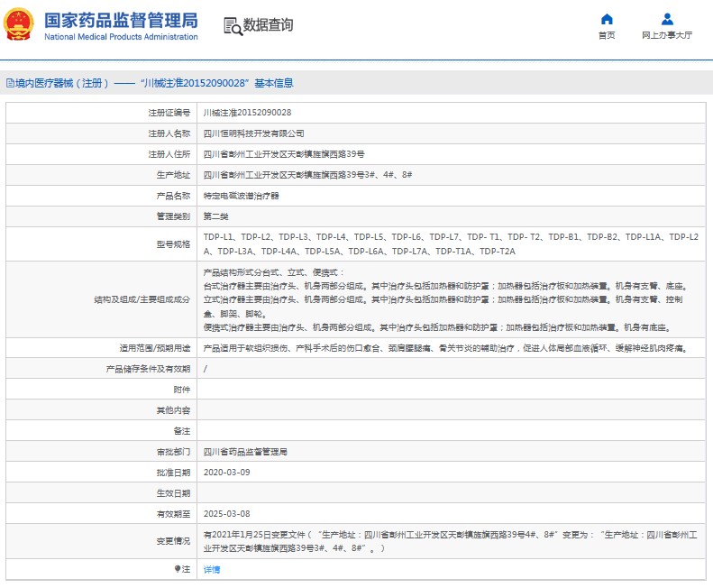The image size is (713, 588).
Task: Select product name 特定电磁波谱治疗器
Action: [x=241, y=196]
